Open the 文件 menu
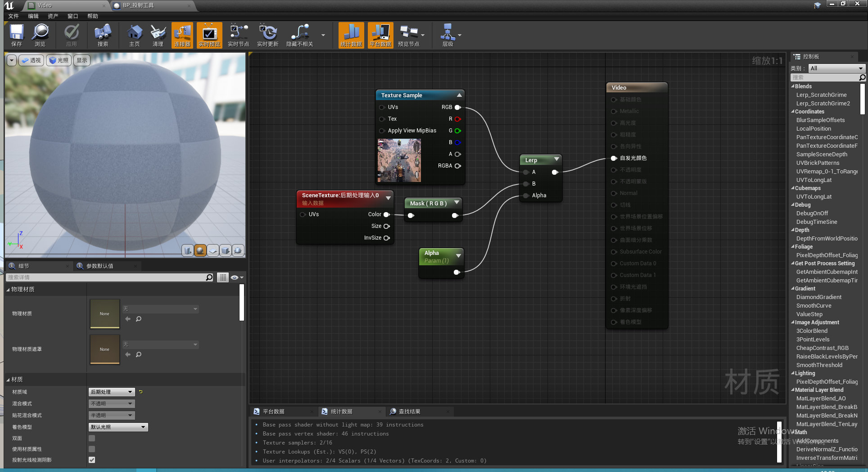This screenshot has width=868, height=472. (14, 16)
